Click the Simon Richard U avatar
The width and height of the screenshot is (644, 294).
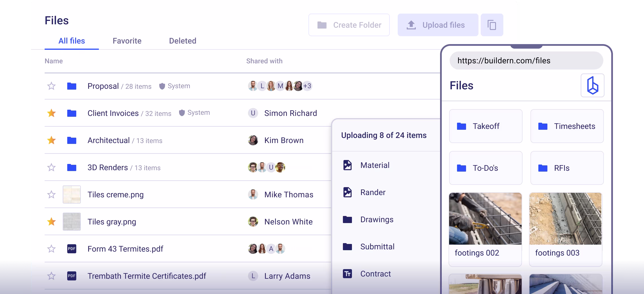pyautogui.click(x=253, y=113)
